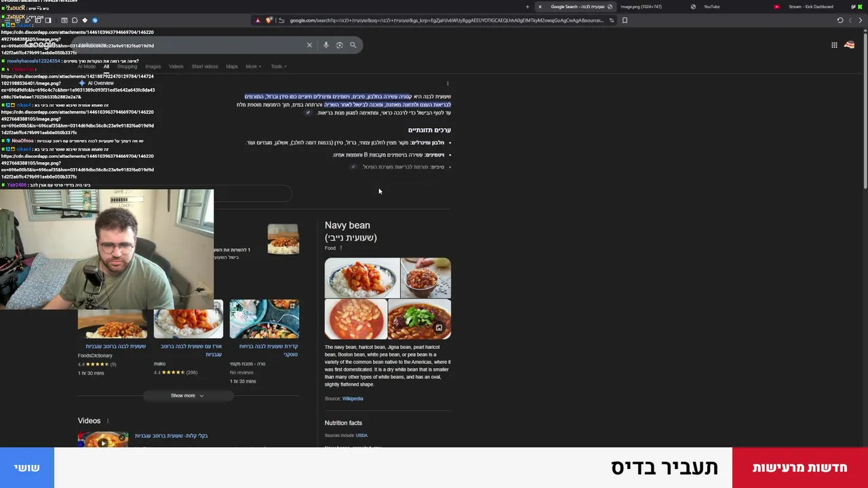
Task: Open Google Lens image search
Action: click(339, 45)
